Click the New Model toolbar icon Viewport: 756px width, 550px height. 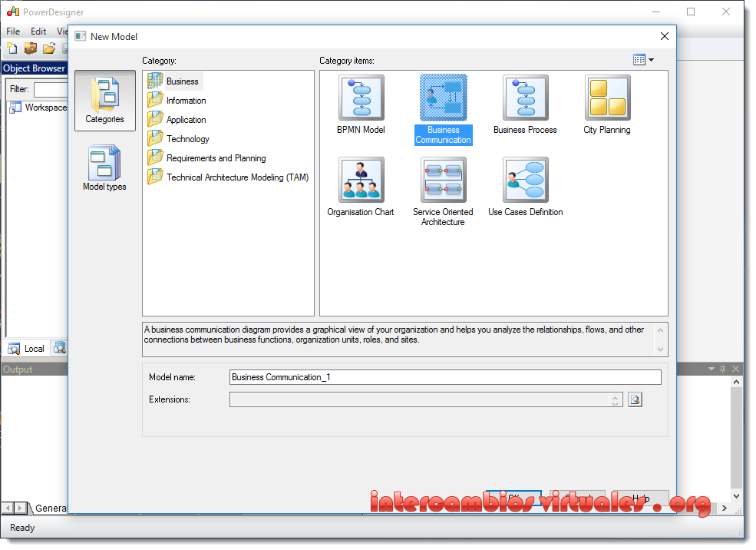click(12, 48)
